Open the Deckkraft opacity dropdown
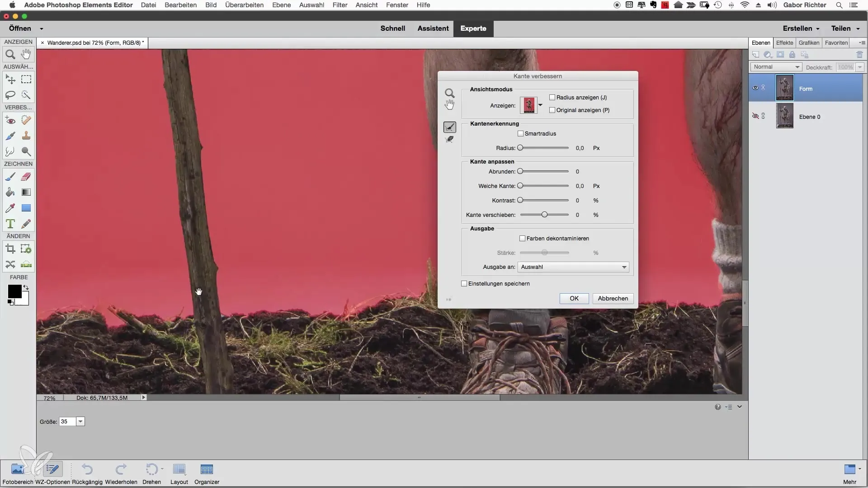Viewport: 868px width, 488px height. click(860, 67)
